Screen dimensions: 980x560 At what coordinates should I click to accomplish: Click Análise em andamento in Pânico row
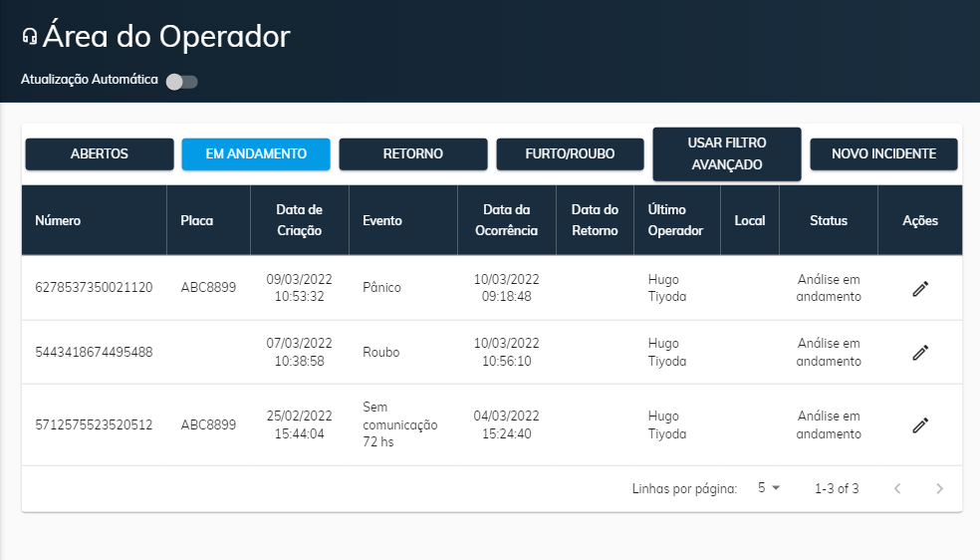tap(829, 288)
